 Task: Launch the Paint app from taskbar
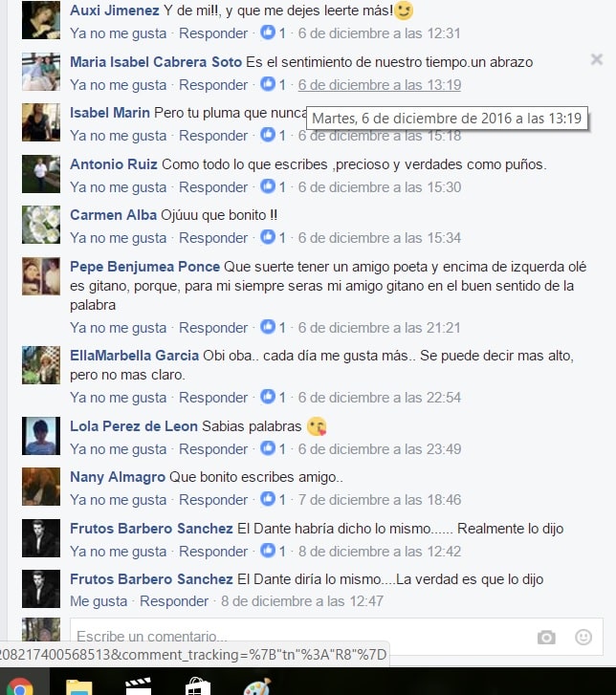pos(257,686)
